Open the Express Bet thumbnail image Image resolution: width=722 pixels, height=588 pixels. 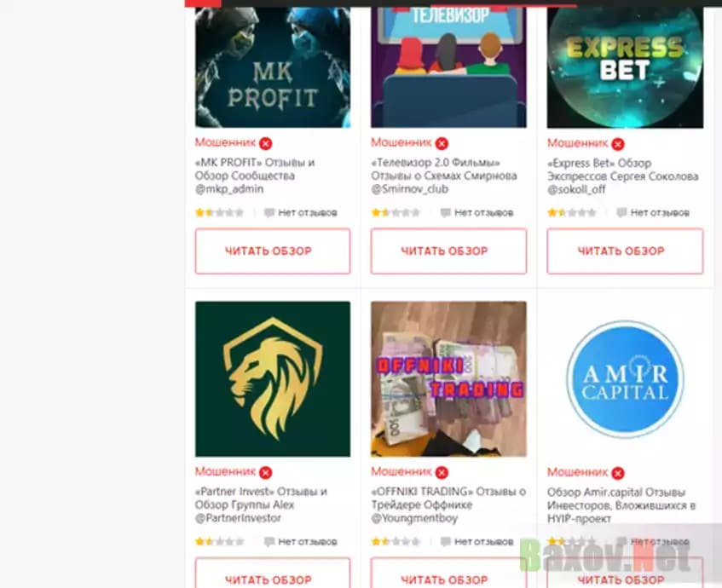(x=625, y=67)
